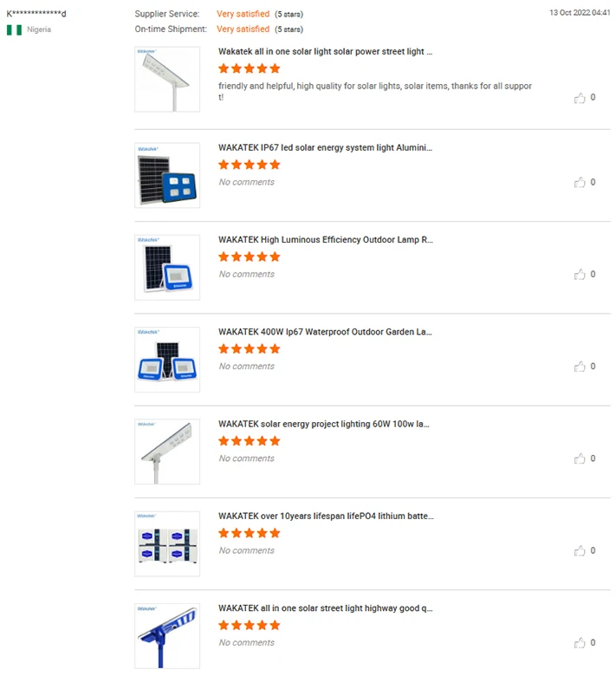Open WAKATEK over 10years lifespan lifePO4 battery link

(326, 516)
